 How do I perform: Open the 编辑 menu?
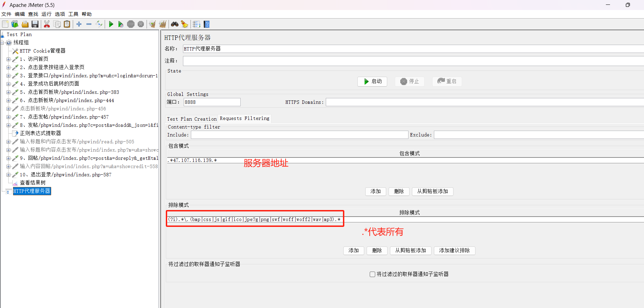tap(20, 14)
